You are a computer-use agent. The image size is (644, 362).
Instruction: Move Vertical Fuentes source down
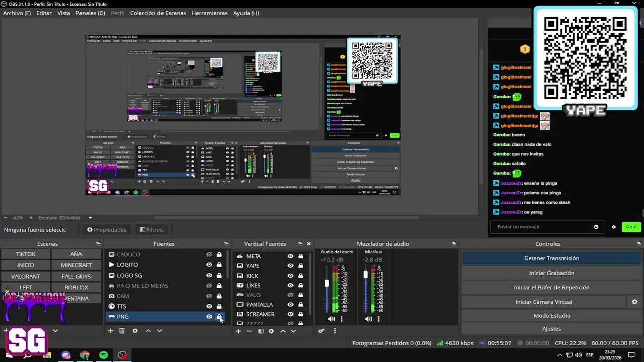(293, 331)
